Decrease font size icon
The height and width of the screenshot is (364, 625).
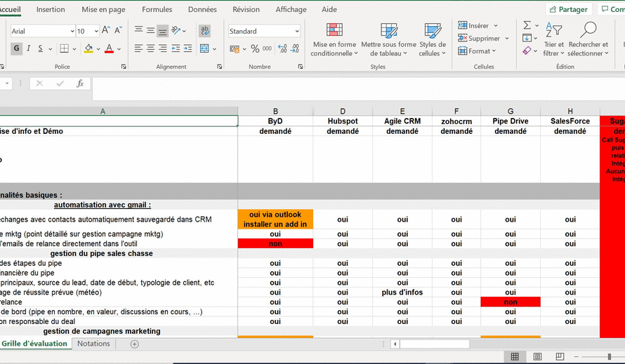(x=119, y=30)
